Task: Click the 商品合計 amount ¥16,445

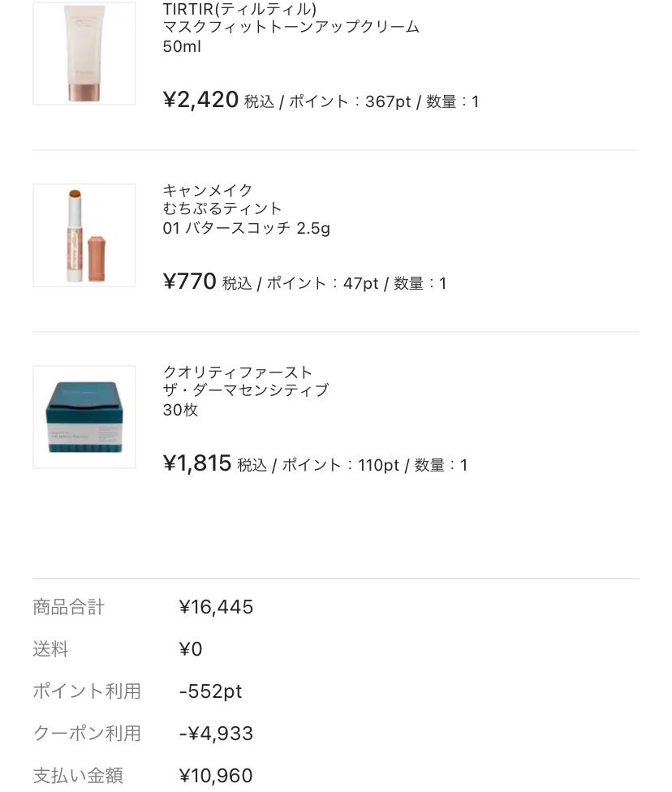Action: [216, 607]
